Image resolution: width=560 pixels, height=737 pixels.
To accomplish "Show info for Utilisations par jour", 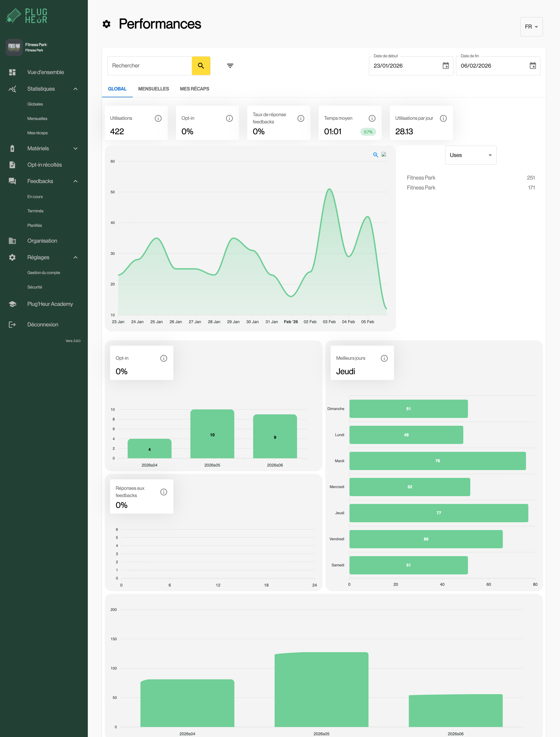I will point(443,118).
